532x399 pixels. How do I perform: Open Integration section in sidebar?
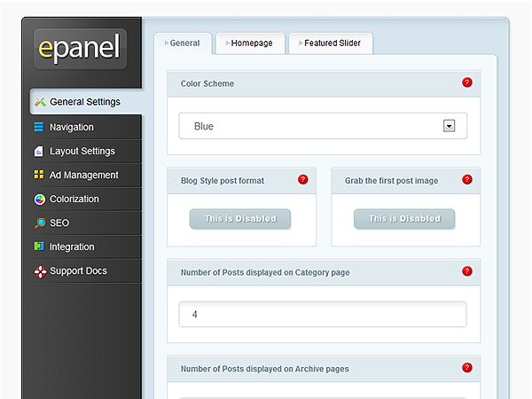[x=85, y=246]
